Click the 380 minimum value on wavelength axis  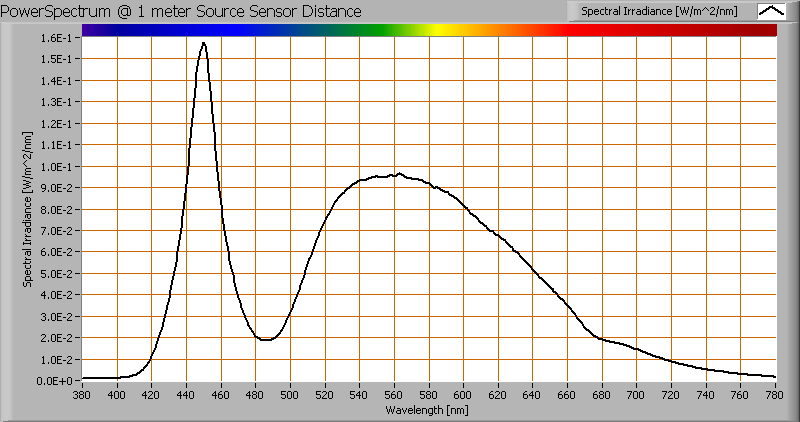[82, 394]
